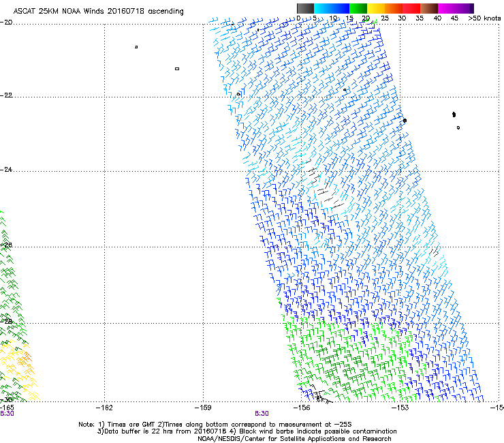The height and width of the screenshot is (443, 504).
Task: Select the "-153" longitude axis label
Action: click(400, 408)
